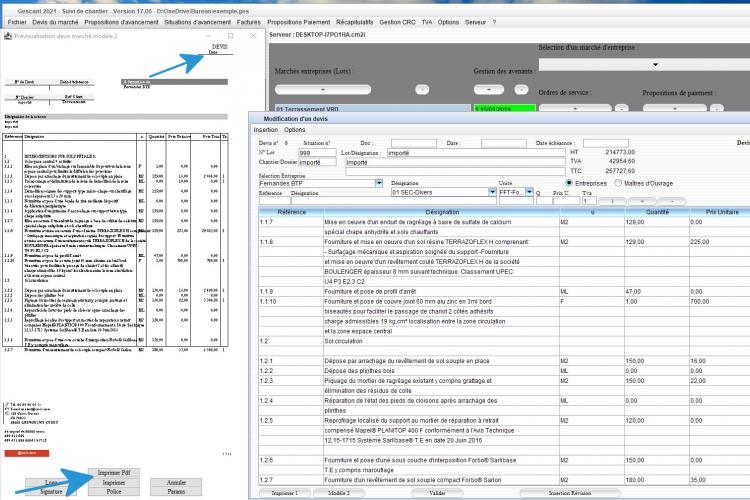750x500 pixels.
Task: Click the Imprimer button in the preview window
Action: click(114, 482)
